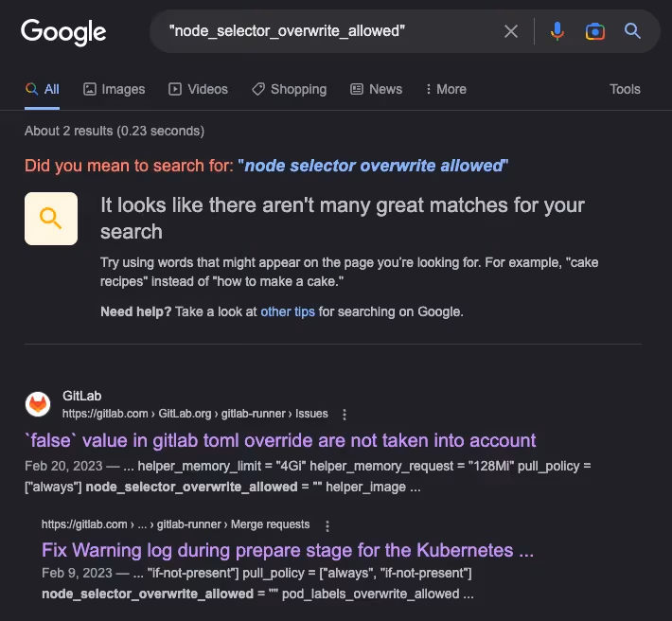672x621 pixels.
Task: Open the "other tips" link
Action: pos(288,311)
